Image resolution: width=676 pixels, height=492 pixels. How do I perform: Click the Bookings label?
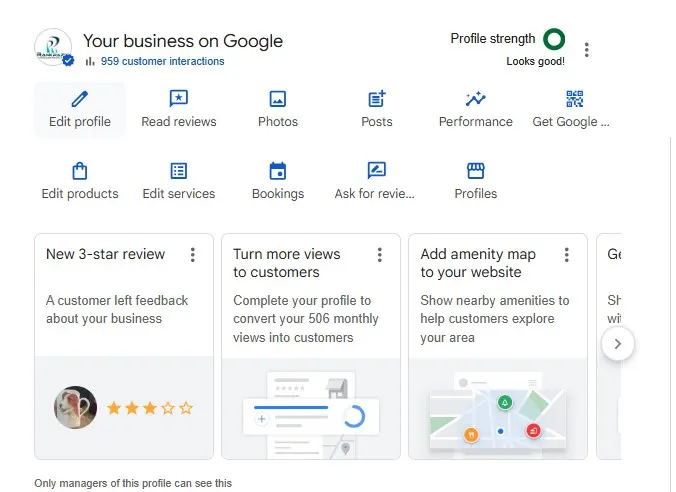pyautogui.click(x=278, y=194)
